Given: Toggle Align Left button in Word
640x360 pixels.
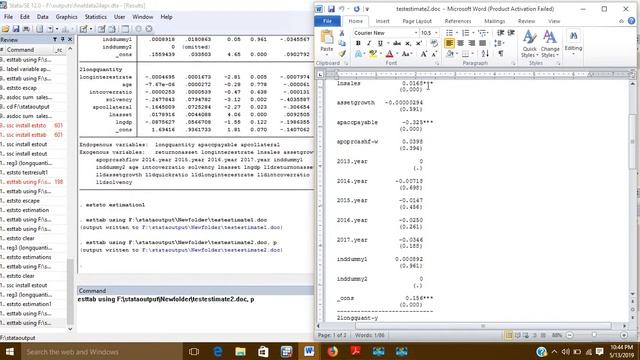Looking at the screenshot, I should coord(449,43).
